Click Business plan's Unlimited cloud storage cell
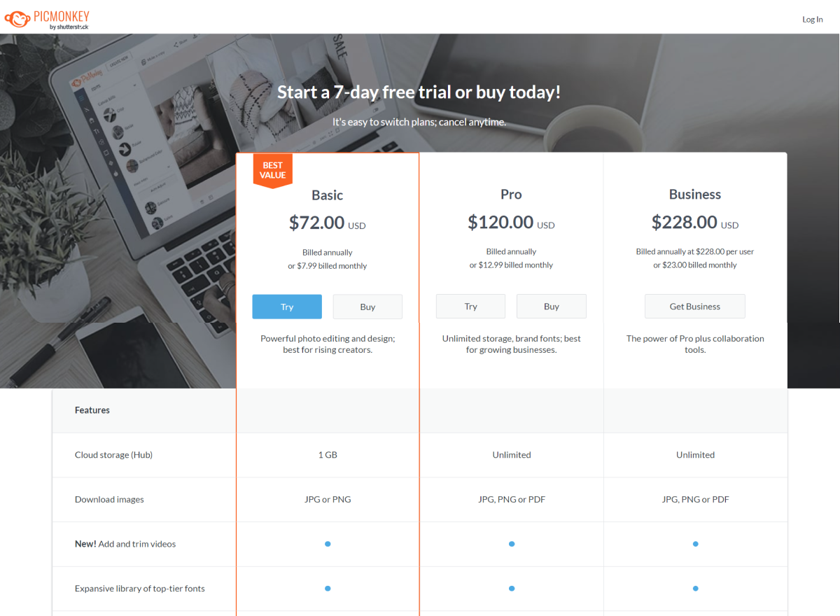The image size is (840, 616). click(695, 455)
